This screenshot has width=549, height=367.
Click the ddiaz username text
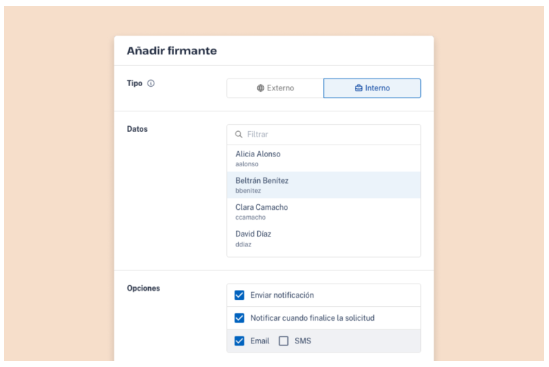pyautogui.click(x=243, y=244)
